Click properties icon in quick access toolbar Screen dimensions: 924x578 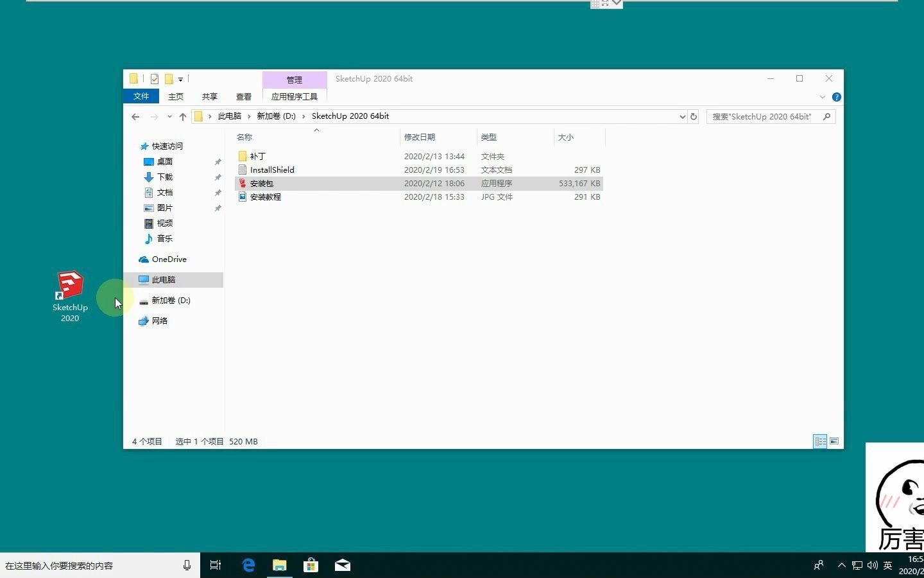[155, 79]
